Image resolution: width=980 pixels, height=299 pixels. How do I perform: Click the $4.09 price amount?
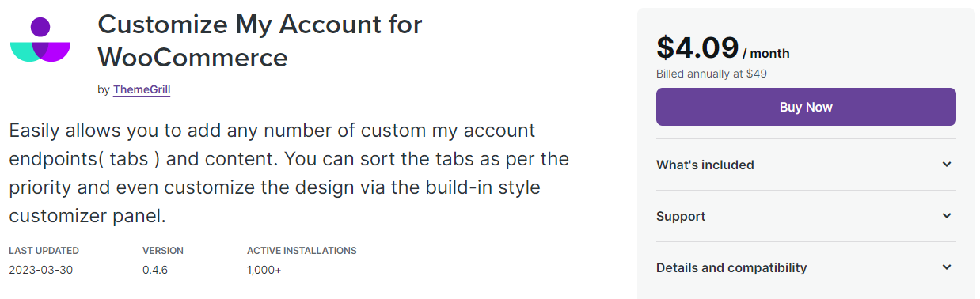click(697, 47)
